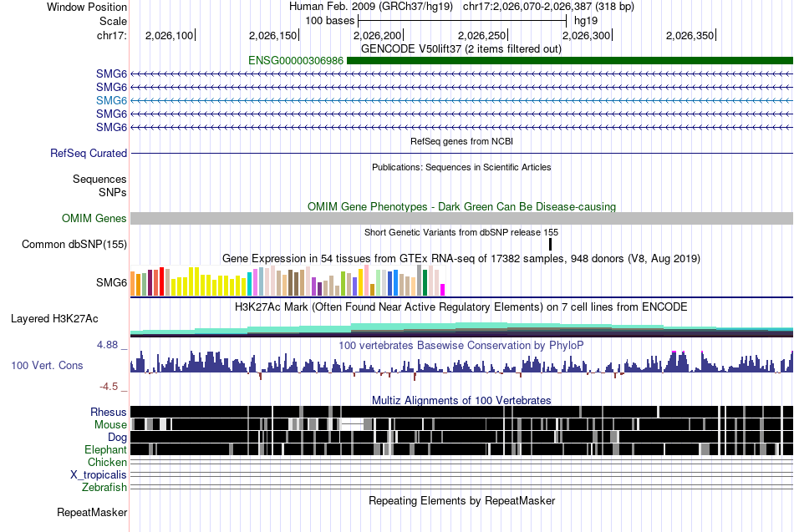Click the Gene Expression in 54 tissues title
The image size is (794, 532).
461,259
